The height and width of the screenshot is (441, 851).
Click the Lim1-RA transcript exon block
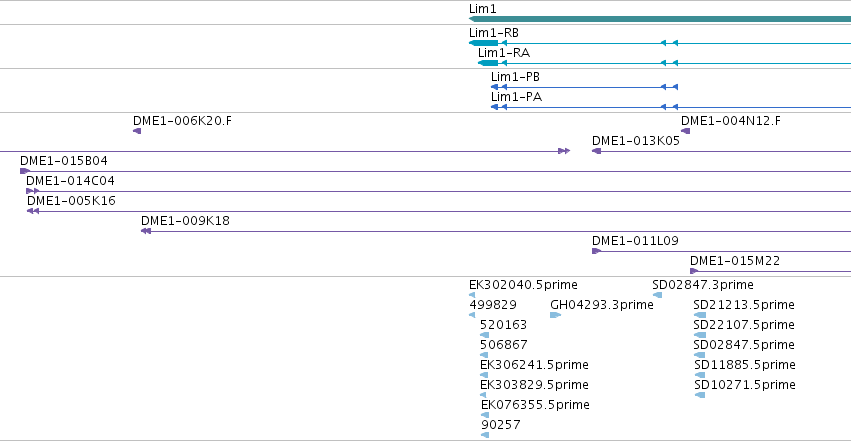(488, 63)
